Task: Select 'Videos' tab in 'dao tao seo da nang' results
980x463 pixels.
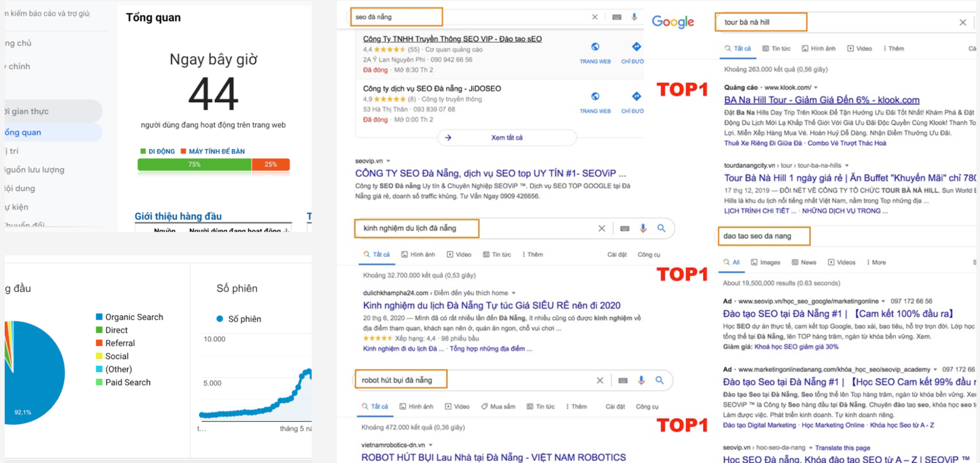Action: (842, 262)
